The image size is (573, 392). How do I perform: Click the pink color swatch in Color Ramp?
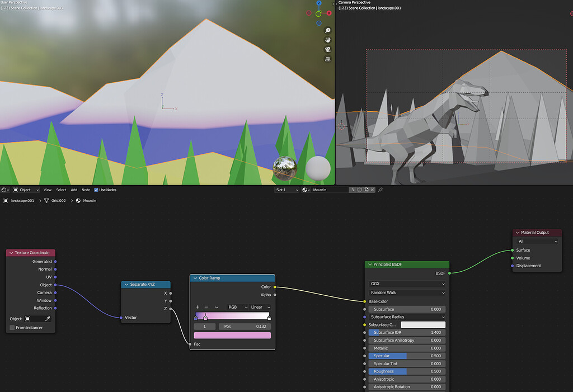[x=232, y=335]
